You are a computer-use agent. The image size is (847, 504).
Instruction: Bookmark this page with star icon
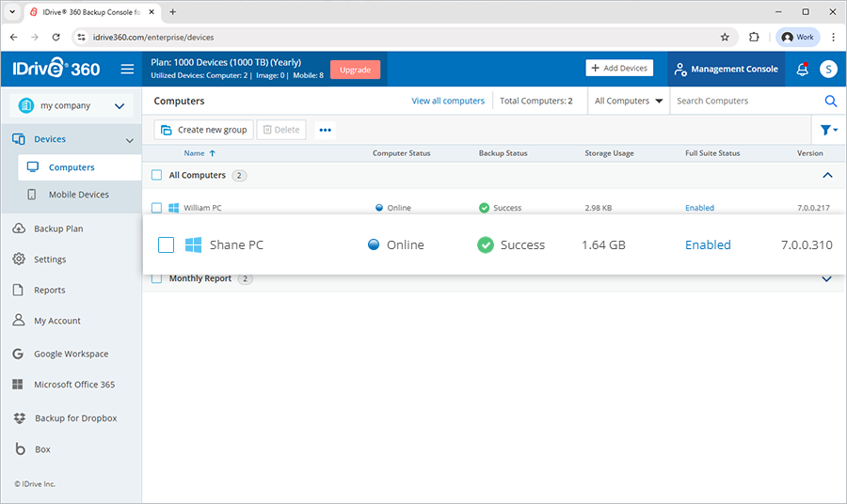[x=725, y=38]
